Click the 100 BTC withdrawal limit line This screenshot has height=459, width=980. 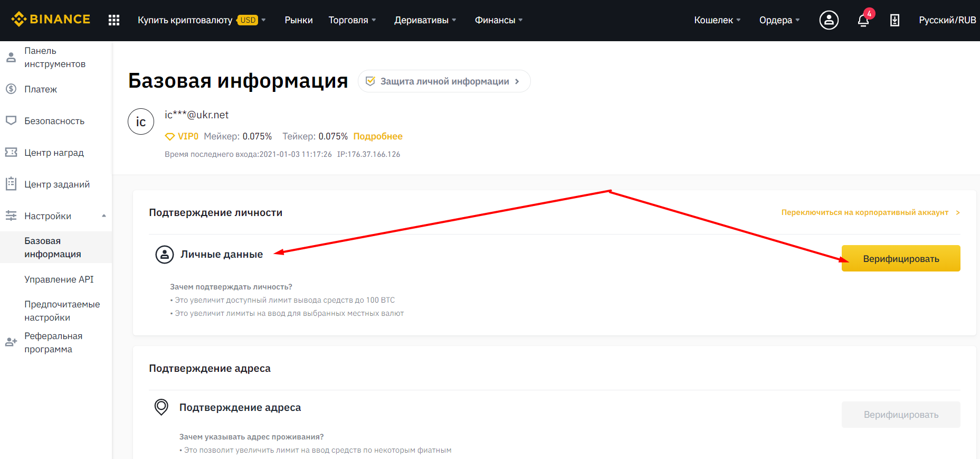[282, 300]
